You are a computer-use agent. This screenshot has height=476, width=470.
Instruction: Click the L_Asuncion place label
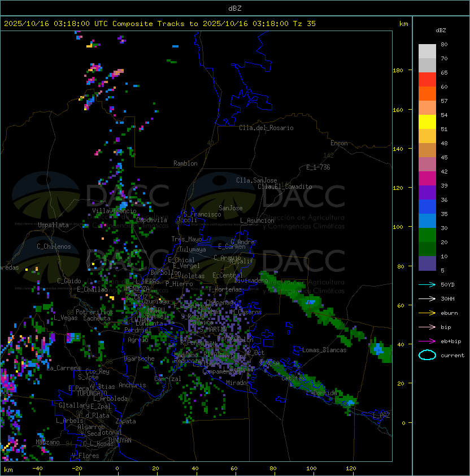click(x=257, y=220)
